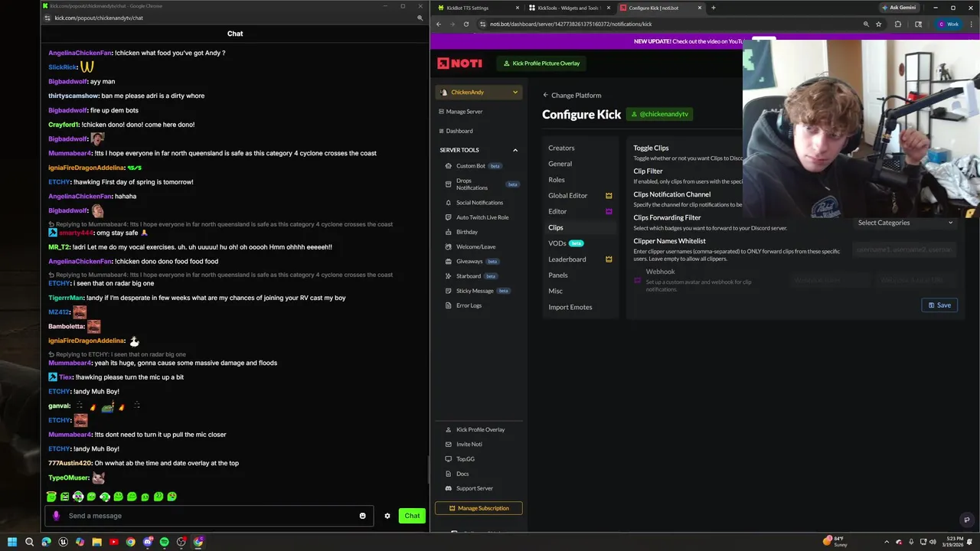
Task: Open Custom Bot in server tools
Action: point(470,166)
